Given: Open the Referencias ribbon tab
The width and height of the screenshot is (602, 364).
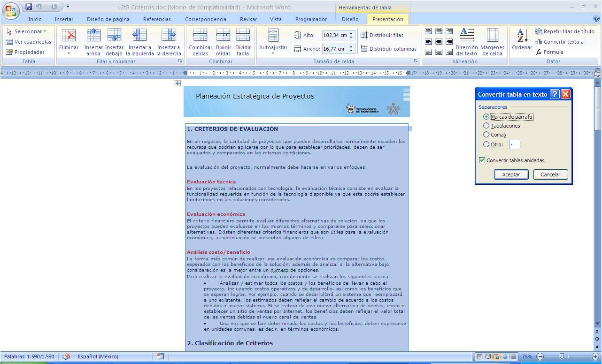Looking at the screenshot, I should pyautogui.click(x=157, y=19).
